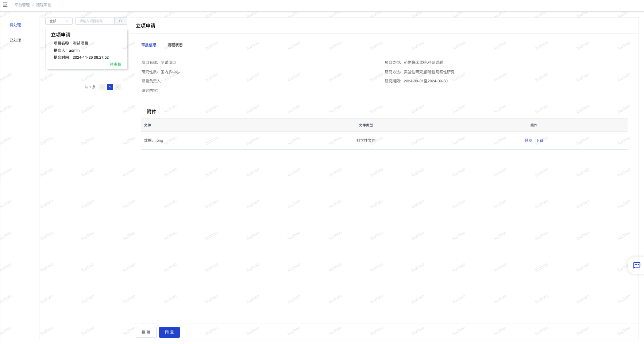Approve the application with 同意 button
The image size is (644, 344).
(x=169, y=332)
